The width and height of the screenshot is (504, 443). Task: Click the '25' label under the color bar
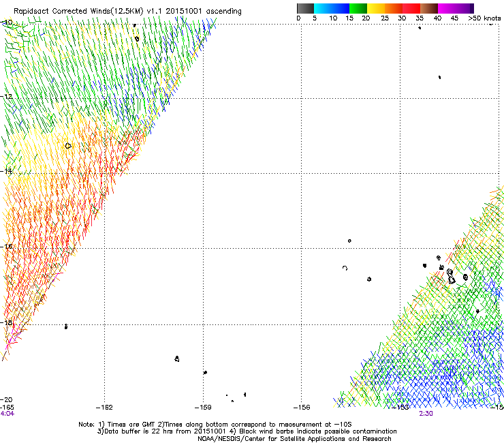click(385, 18)
